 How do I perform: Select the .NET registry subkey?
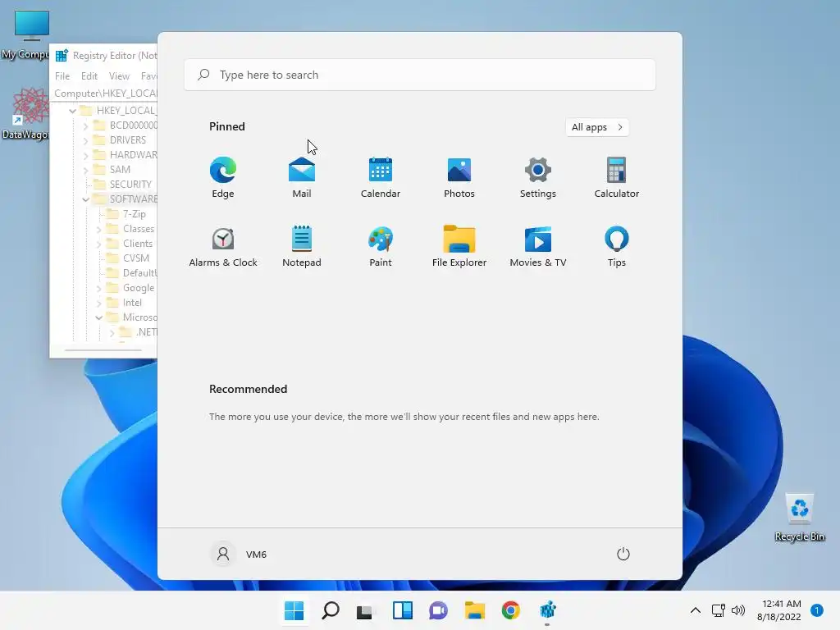tap(146, 332)
